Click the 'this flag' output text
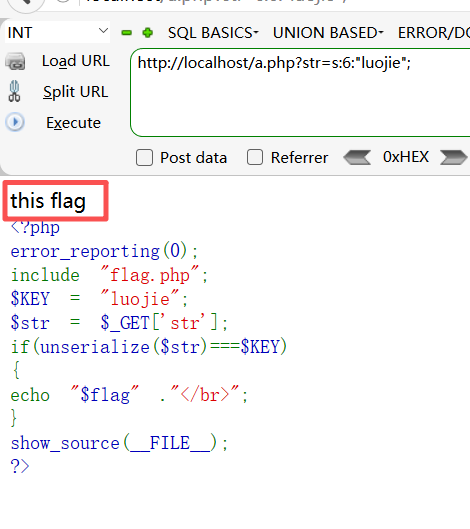The width and height of the screenshot is (470, 529). 48,201
